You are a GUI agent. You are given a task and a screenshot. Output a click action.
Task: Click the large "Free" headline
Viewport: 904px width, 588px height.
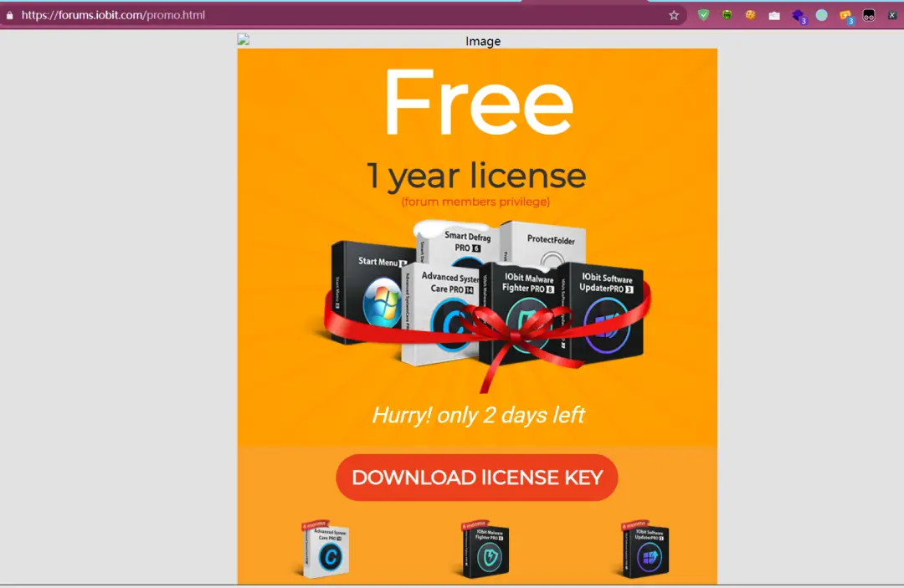point(478,102)
